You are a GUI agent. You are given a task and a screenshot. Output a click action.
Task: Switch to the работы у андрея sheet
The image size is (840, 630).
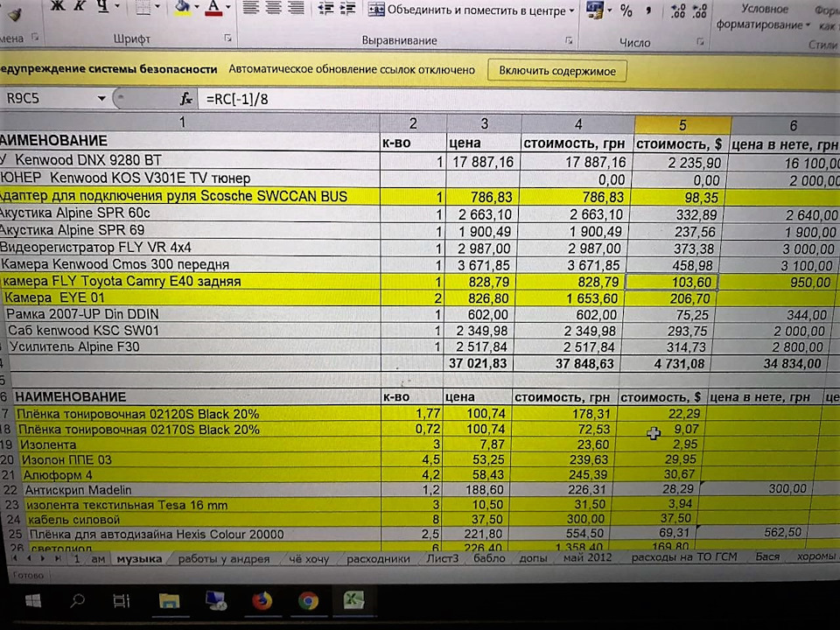point(223,559)
